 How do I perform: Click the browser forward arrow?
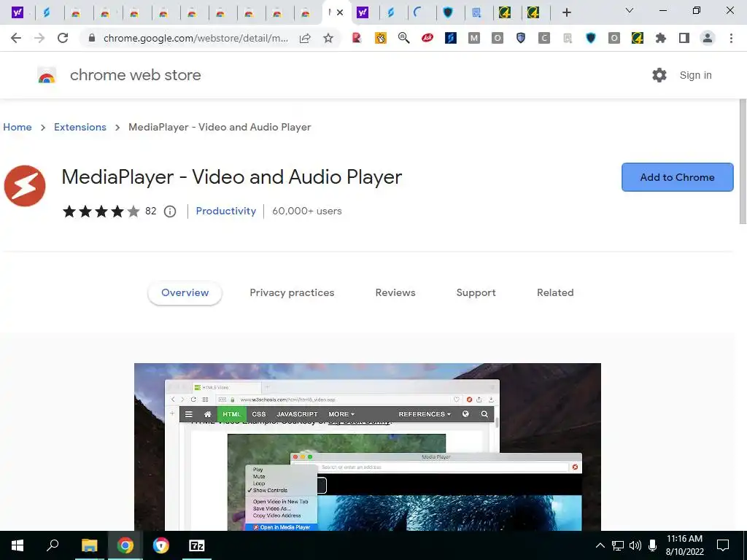point(39,38)
